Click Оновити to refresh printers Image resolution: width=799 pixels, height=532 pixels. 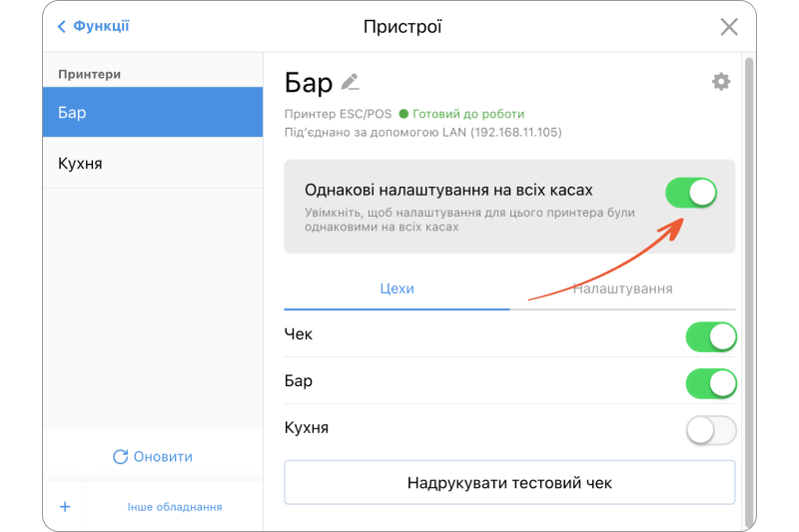pos(153,457)
